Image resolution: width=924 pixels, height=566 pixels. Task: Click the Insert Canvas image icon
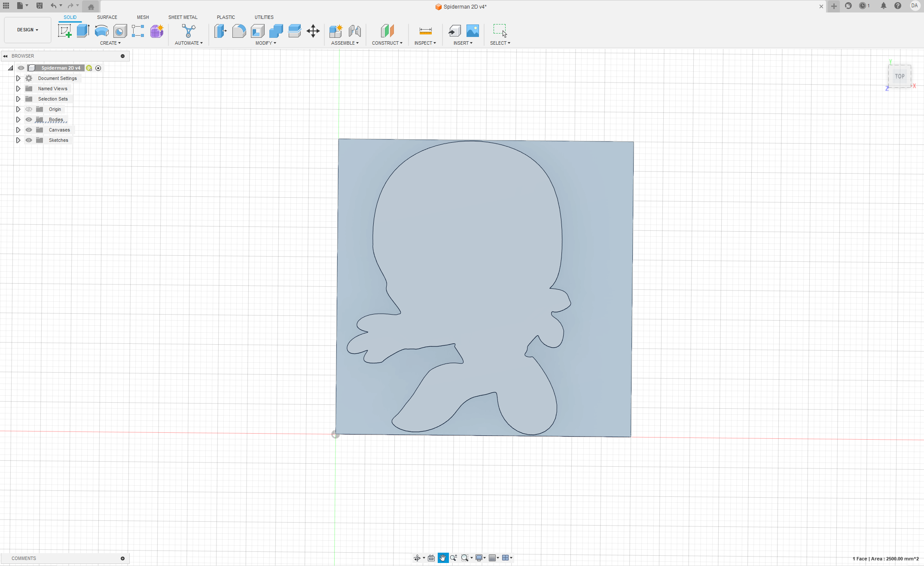click(x=473, y=31)
